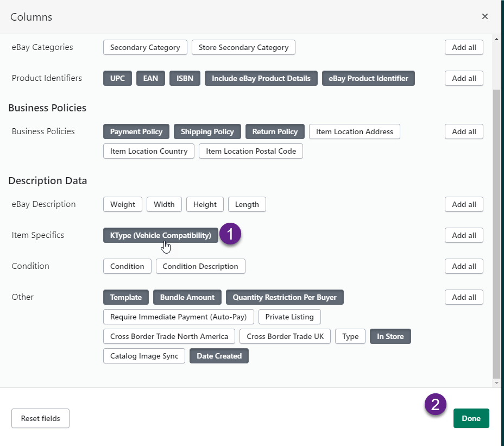Enable the Condition Description column
Image resolution: width=504 pixels, height=446 pixels.
[x=200, y=266]
